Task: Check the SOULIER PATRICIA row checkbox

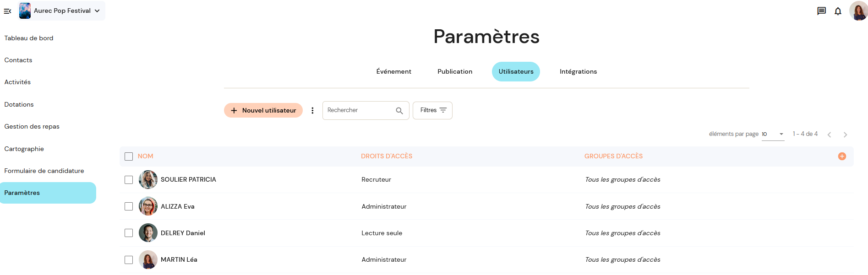Action: point(129,180)
